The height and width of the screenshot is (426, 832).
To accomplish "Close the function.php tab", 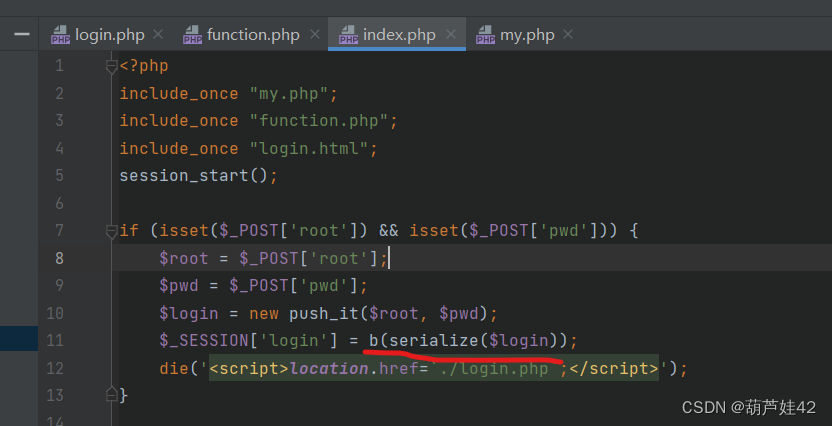I will click(315, 34).
